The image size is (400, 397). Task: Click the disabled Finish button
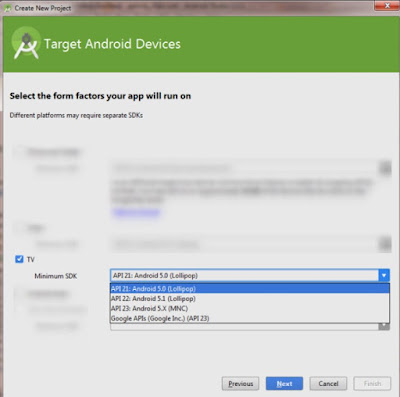pyautogui.click(x=372, y=384)
